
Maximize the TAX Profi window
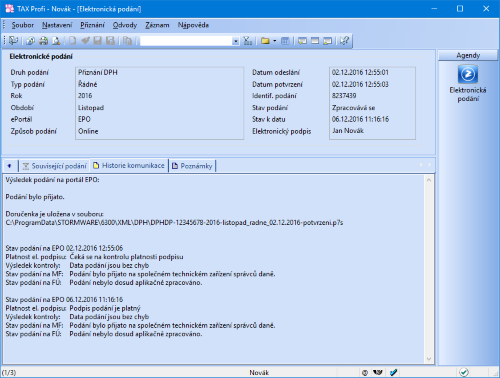pyautogui.click(x=460, y=9)
